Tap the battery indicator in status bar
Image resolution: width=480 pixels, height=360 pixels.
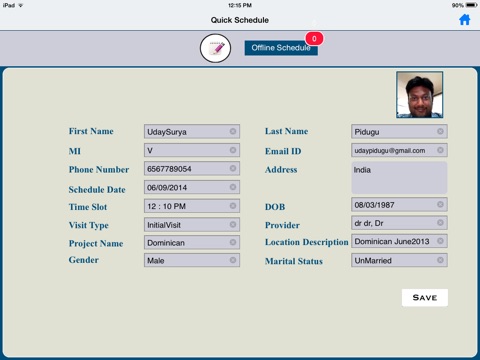pyautogui.click(x=471, y=5)
